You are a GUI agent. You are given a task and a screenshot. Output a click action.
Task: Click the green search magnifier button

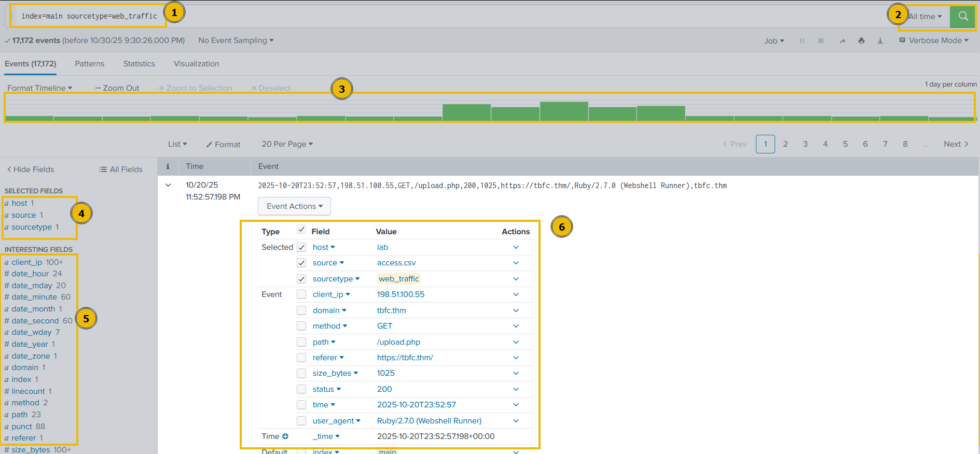(x=962, y=17)
